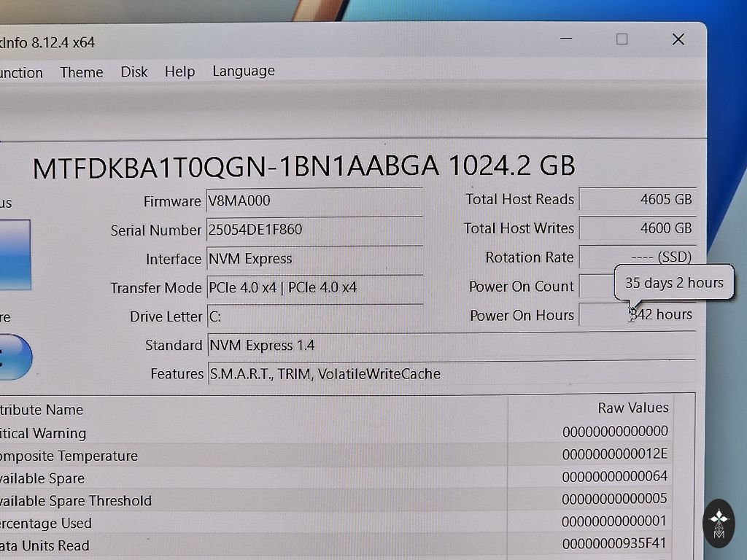
Task: Click the Transfer Mode PCIe 4.0 x4 field
Action: 314,287
